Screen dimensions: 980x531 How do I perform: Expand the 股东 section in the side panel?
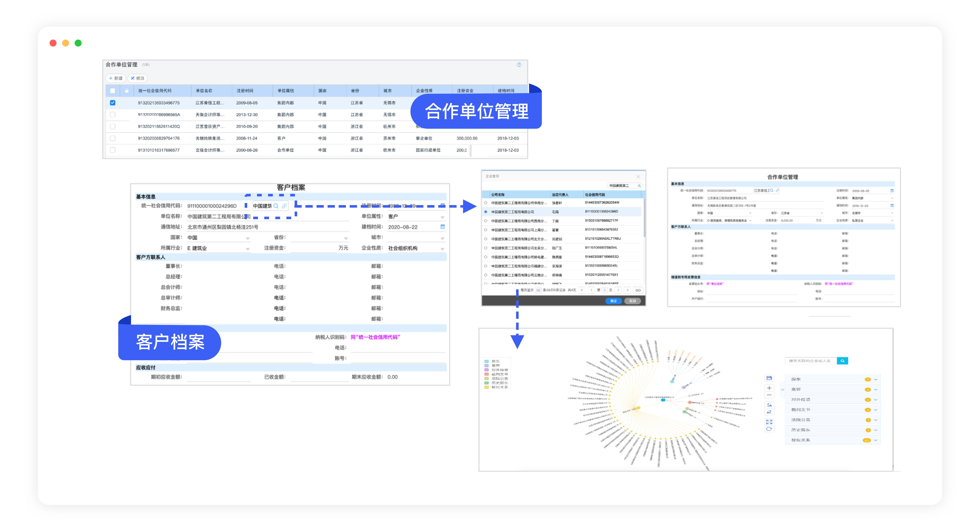876,380
